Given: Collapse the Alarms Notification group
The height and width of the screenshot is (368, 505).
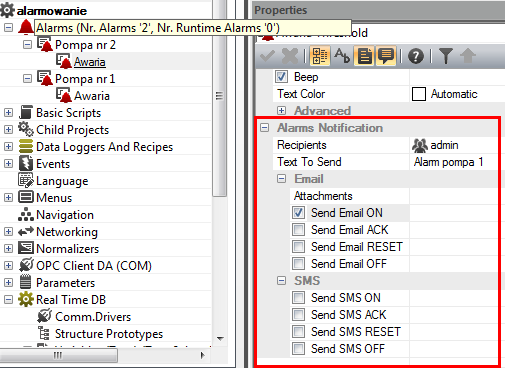Looking at the screenshot, I should pos(264,128).
